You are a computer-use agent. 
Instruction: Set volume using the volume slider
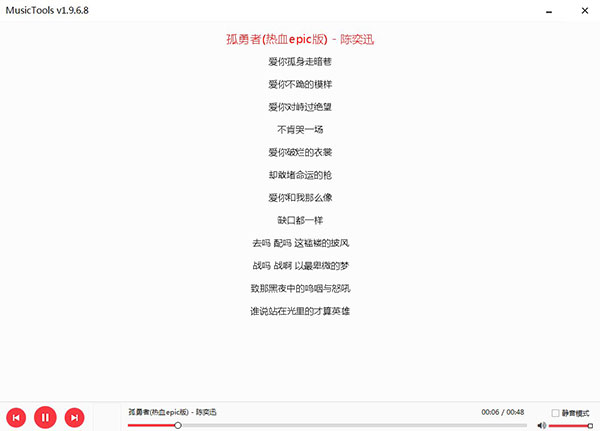click(571, 426)
